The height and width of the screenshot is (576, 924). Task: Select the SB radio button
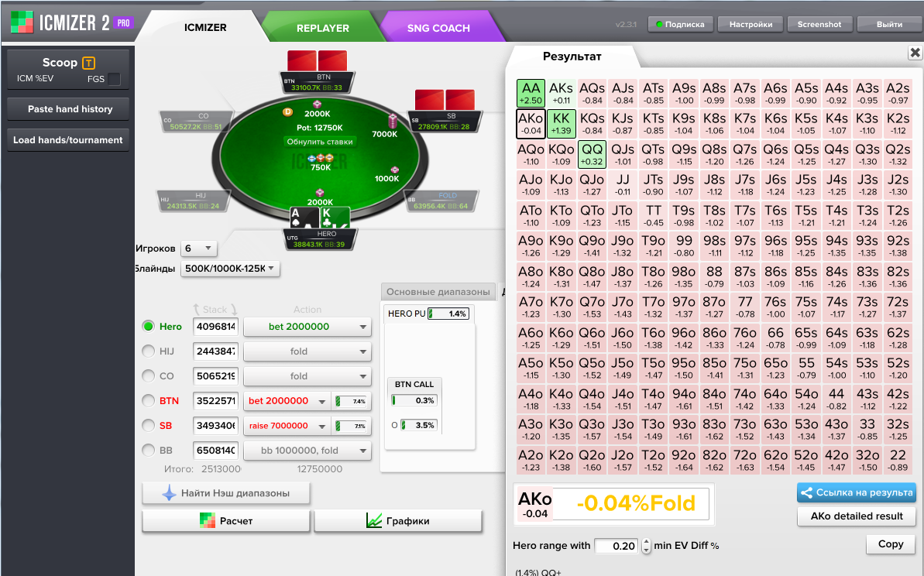click(x=149, y=425)
